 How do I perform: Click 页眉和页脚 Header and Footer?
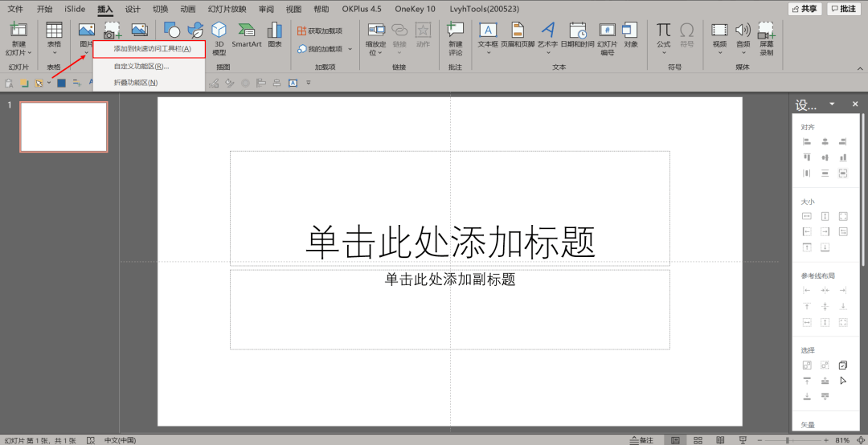coord(518,35)
